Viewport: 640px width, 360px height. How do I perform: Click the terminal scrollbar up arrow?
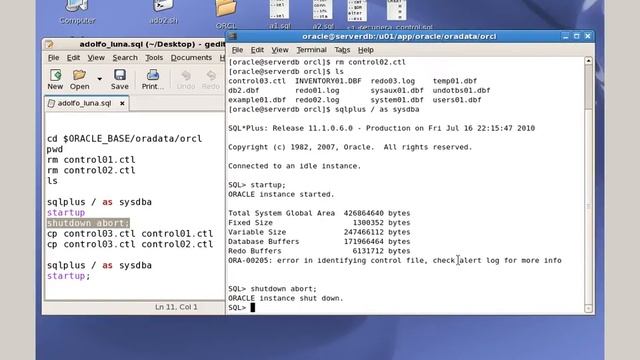click(588, 61)
